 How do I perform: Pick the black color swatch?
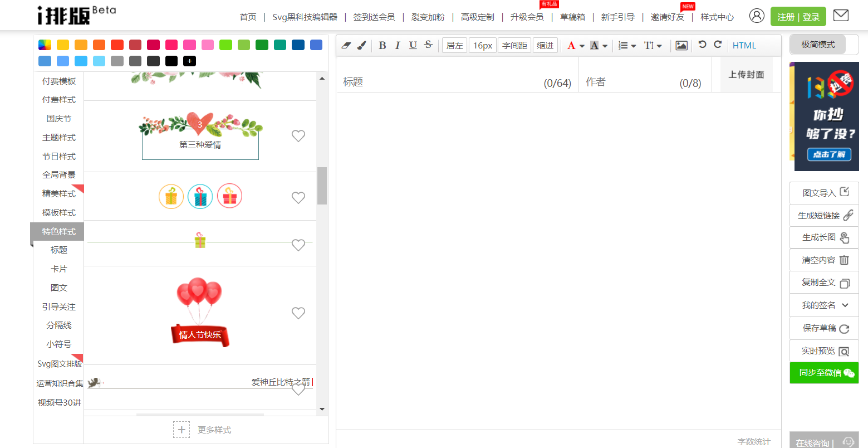[171, 61]
